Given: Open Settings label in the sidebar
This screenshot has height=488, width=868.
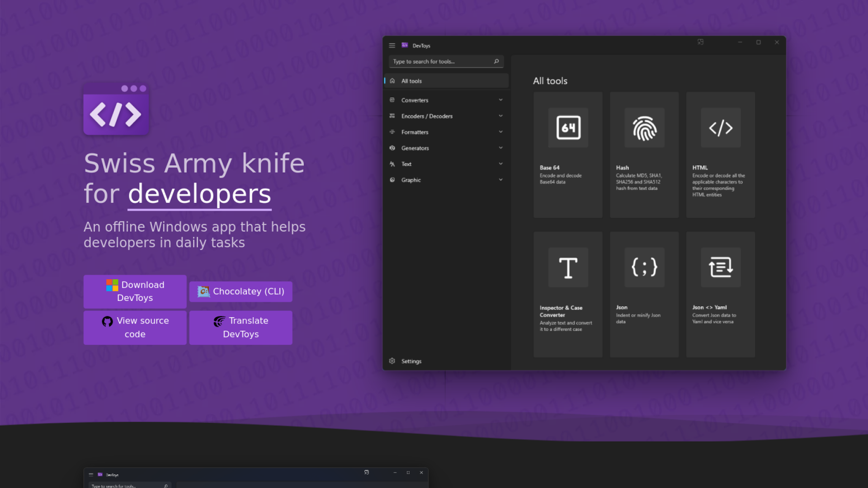Looking at the screenshot, I should tap(411, 361).
